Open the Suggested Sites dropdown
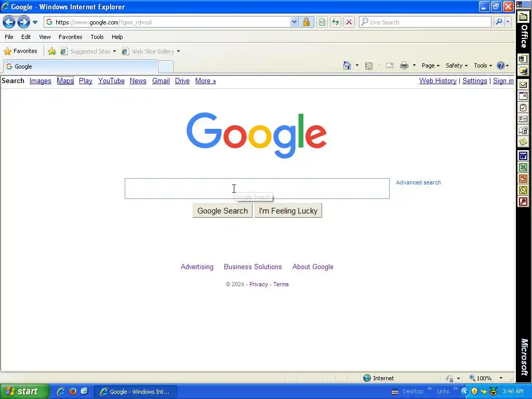Screen dimensions: 532x399 click(88, 51)
